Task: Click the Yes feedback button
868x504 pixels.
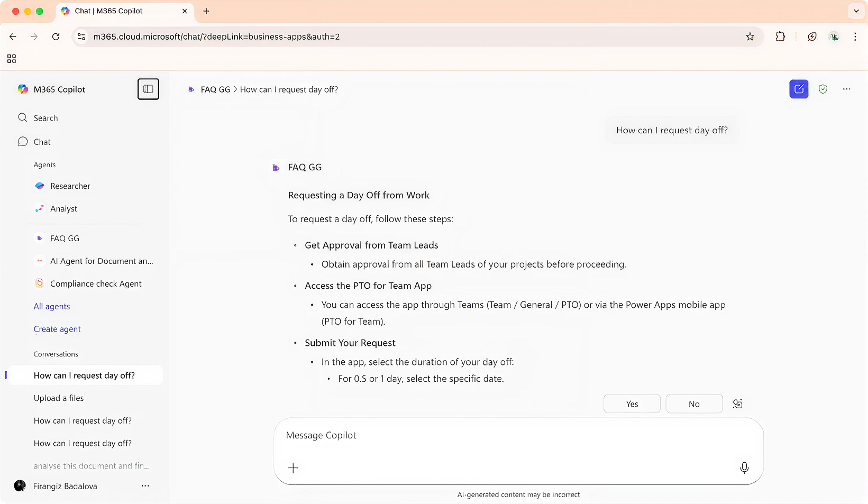Action: 632,404
